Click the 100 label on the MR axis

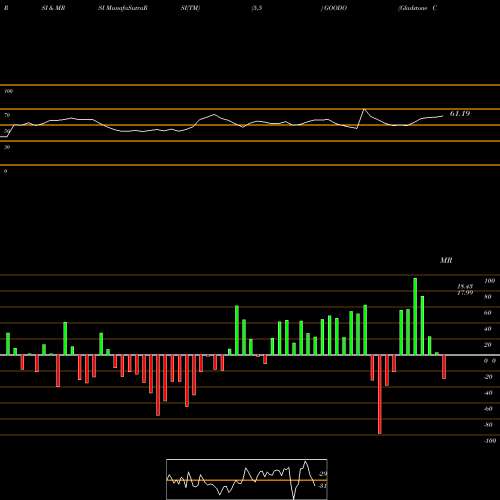[x=490, y=281]
